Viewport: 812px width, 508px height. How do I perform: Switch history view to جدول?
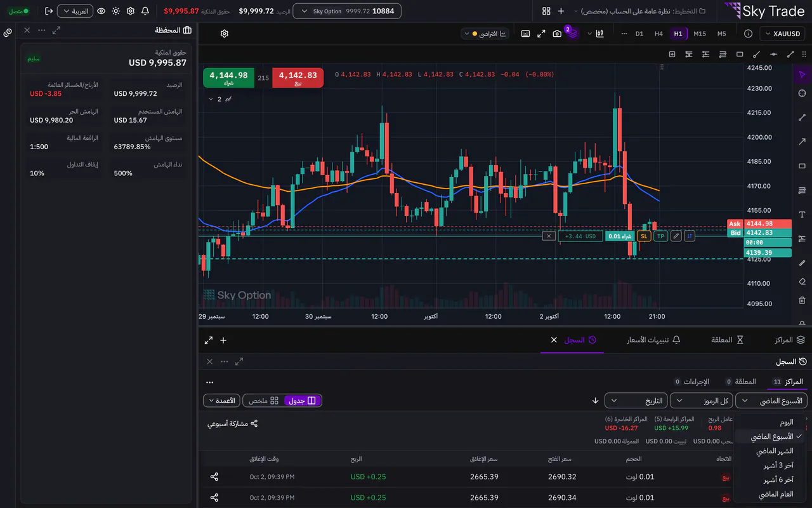(x=302, y=401)
